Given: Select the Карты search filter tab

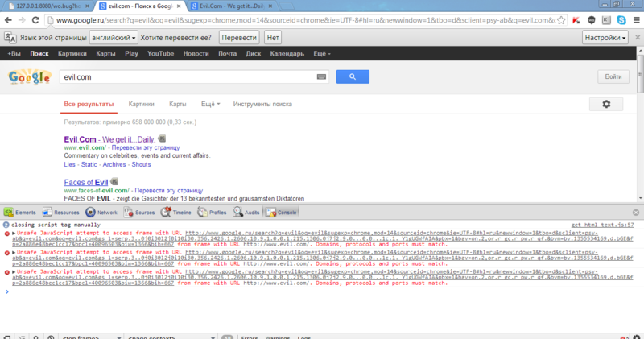Looking at the screenshot, I should [x=177, y=105].
